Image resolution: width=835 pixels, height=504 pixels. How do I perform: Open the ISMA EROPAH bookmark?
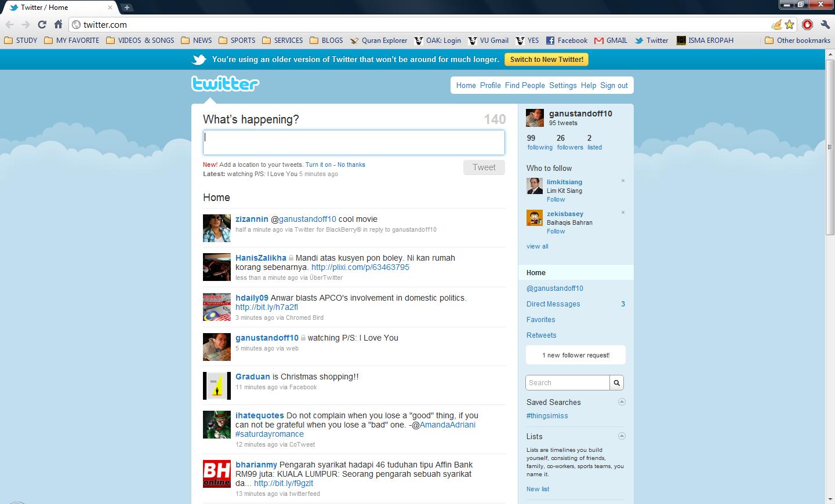[705, 41]
